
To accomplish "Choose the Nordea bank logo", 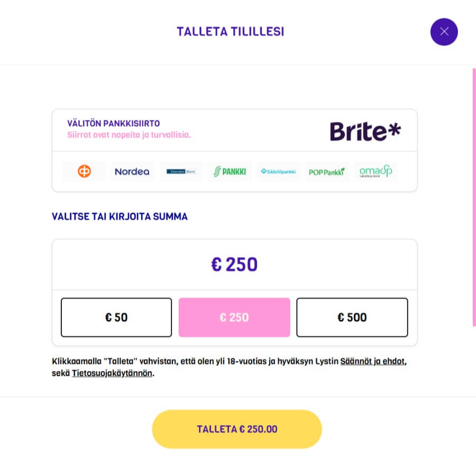I will (x=132, y=171).
